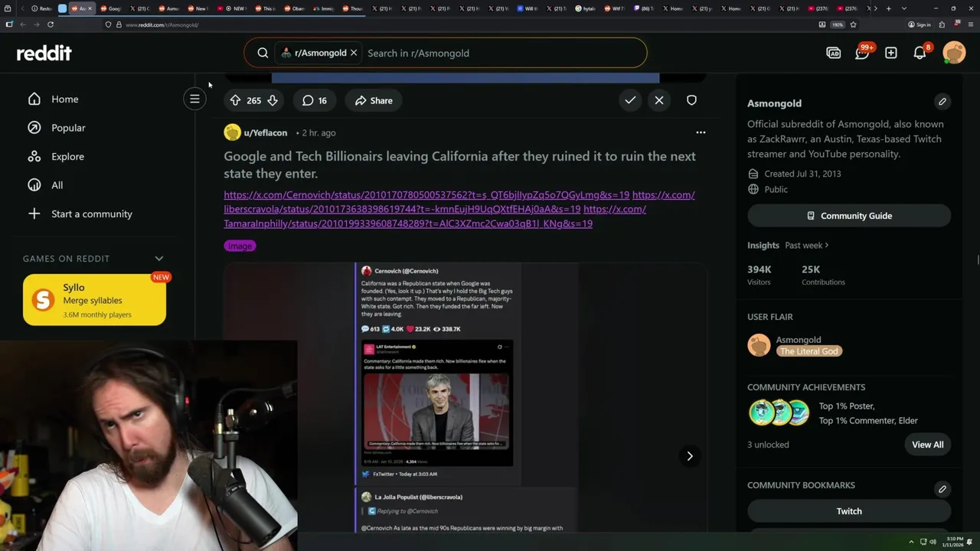Viewport: 980px width, 551px height.
Task: Switch to the Obama browser tab
Action: tap(296, 8)
